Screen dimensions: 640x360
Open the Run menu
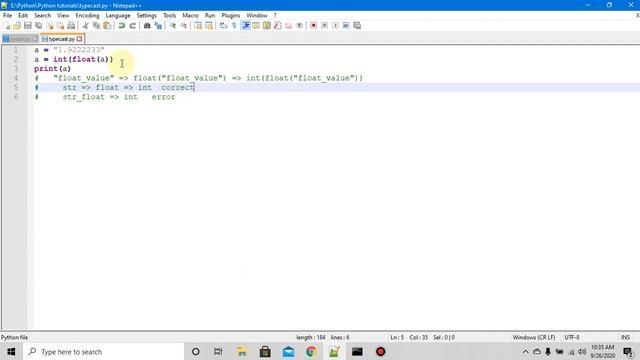click(x=210, y=16)
